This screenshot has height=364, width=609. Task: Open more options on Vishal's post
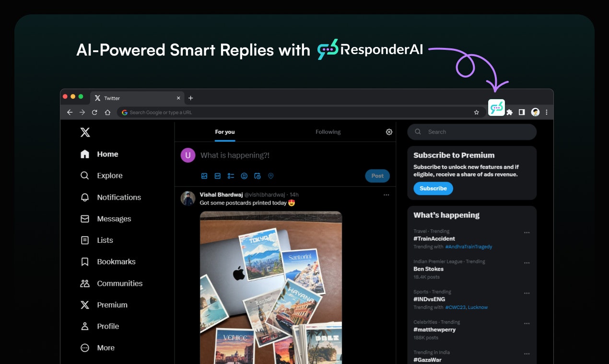click(386, 195)
